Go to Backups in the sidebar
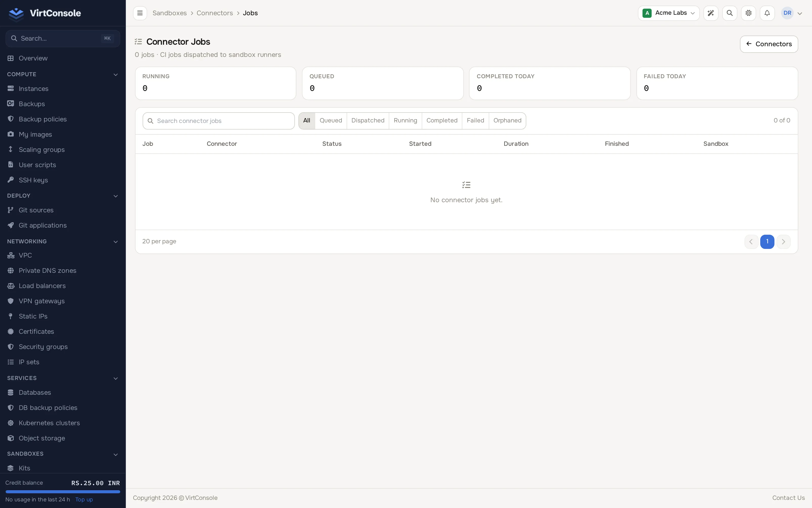 point(63,104)
